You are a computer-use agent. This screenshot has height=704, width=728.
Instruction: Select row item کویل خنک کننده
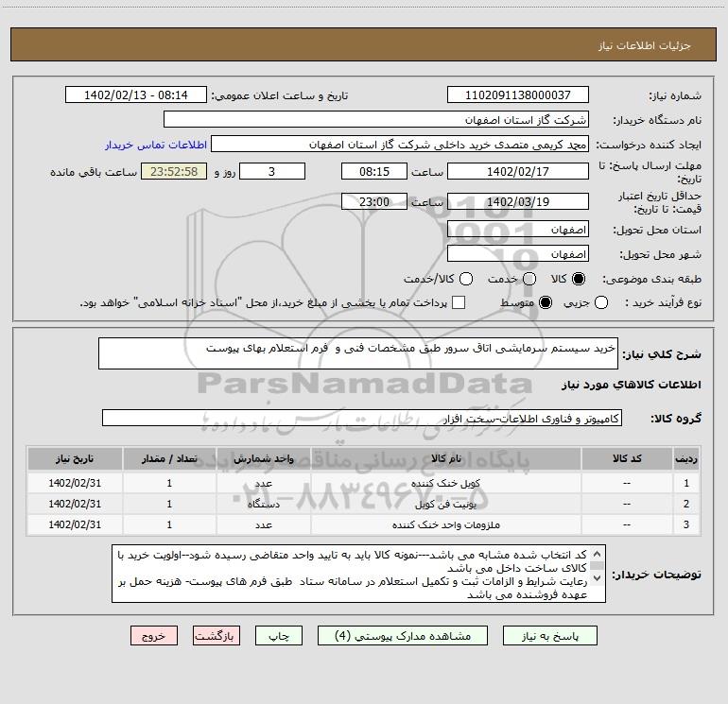(445, 483)
